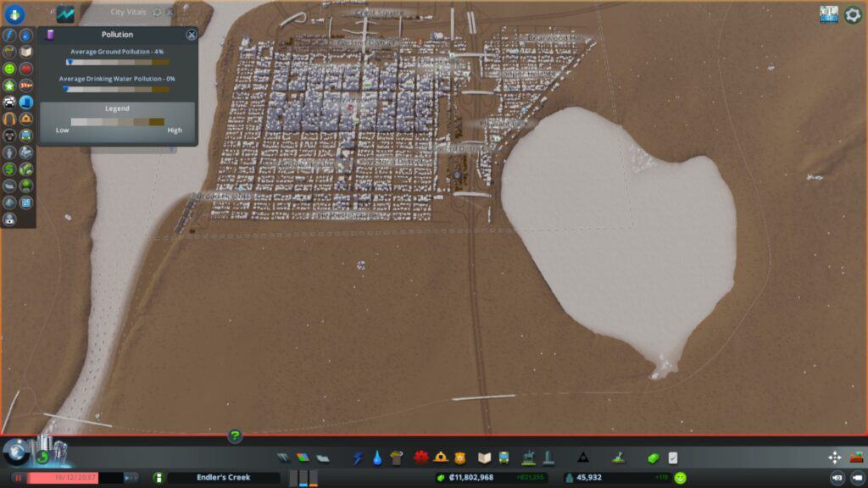Open the City policies panel
This screenshot has height=488, width=868.
672,457
